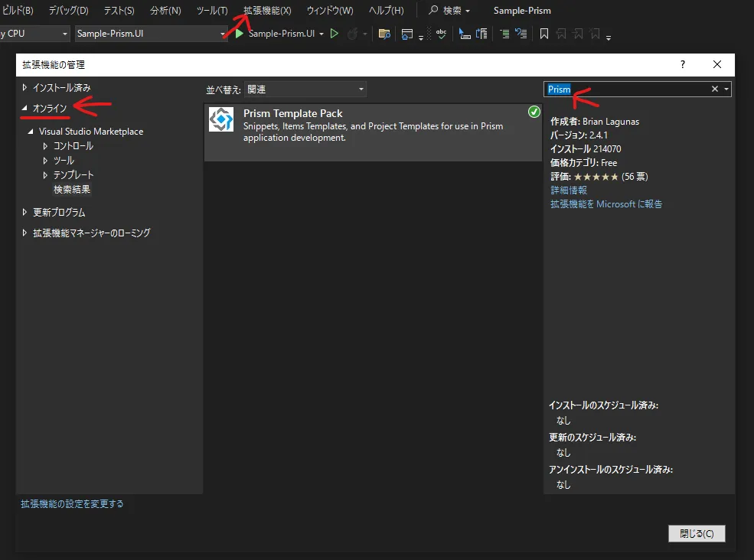Expand the コントロール category
The height and width of the screenshot is (560, 754).
pyautogui.click(x=45, y=145)
